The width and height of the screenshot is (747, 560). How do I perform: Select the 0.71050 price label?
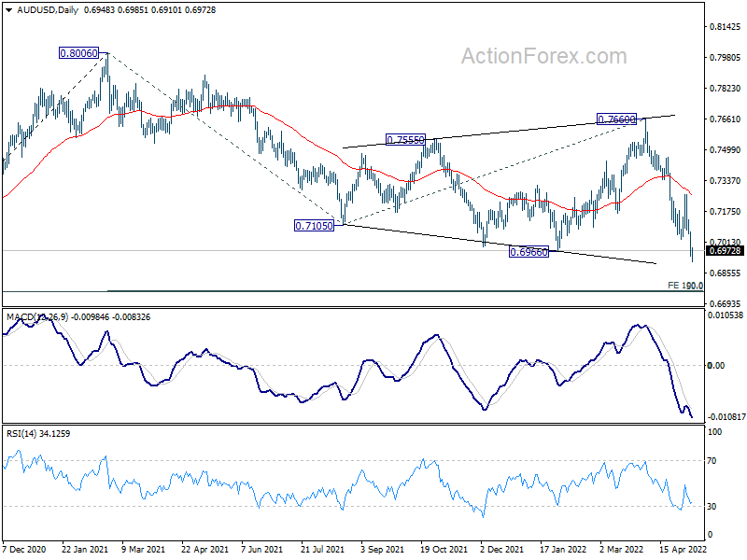[314, 226]
